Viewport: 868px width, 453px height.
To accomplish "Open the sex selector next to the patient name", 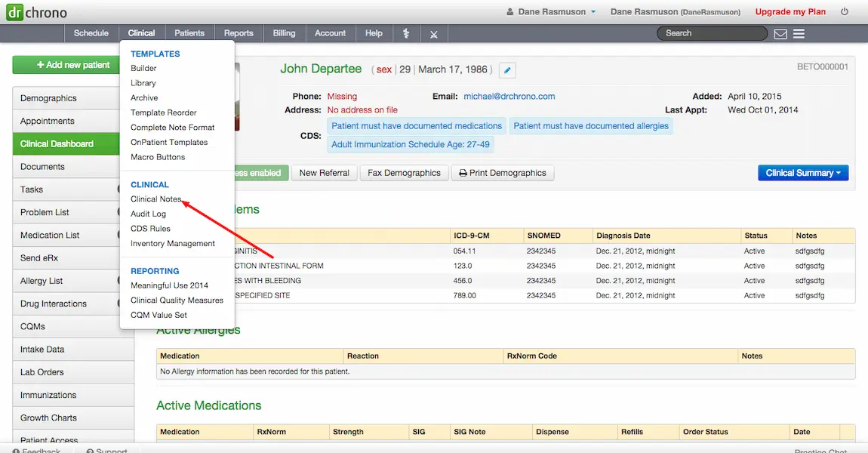I will (x=384, y=69).
